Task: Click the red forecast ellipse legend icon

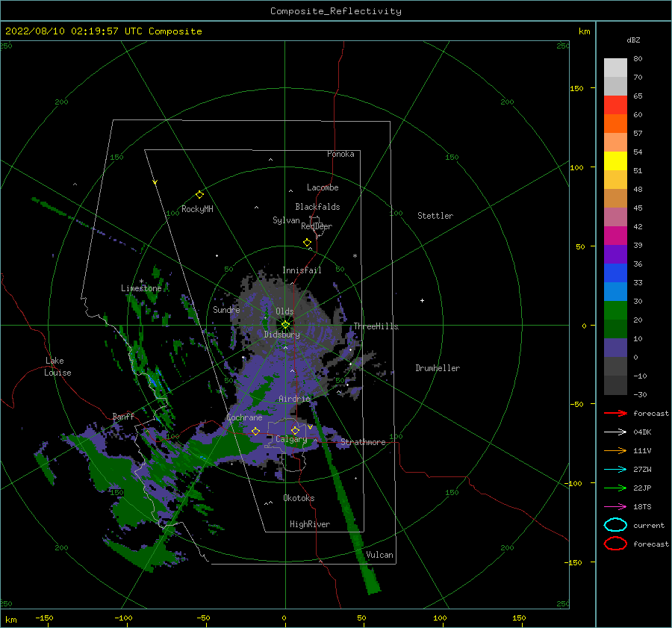Action: 615,544
